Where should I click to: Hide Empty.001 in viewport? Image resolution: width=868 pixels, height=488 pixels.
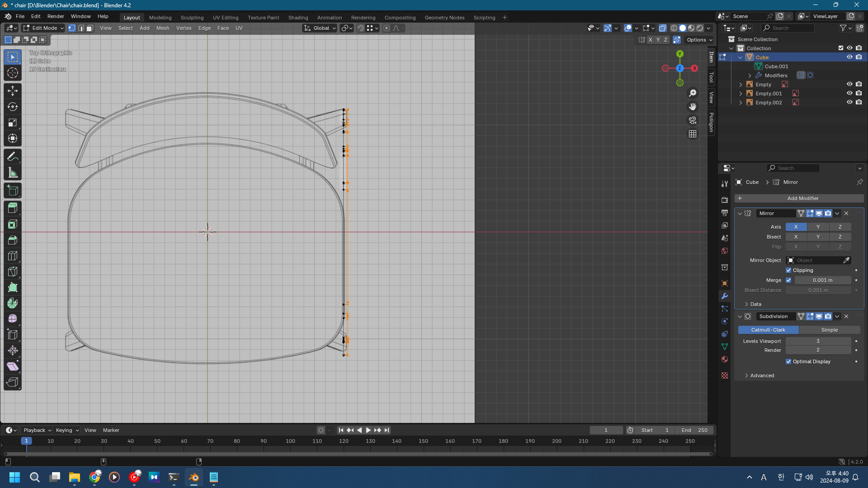click(x=849, y=94)
